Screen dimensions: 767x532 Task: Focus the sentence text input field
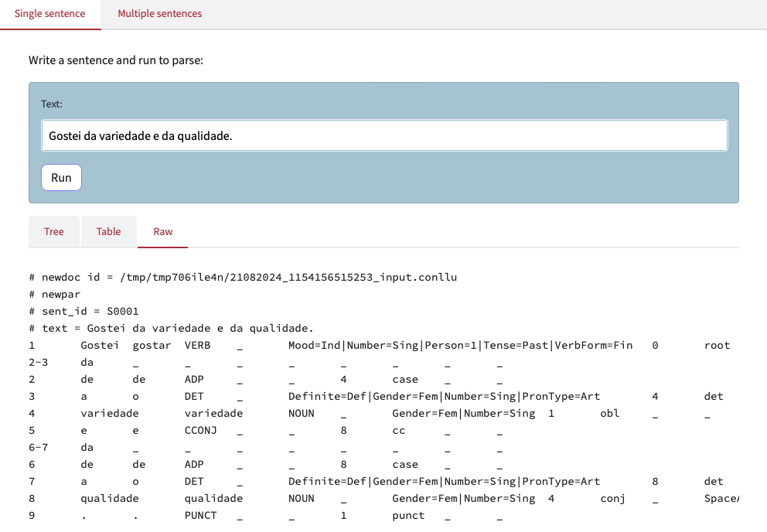[383, 135]
